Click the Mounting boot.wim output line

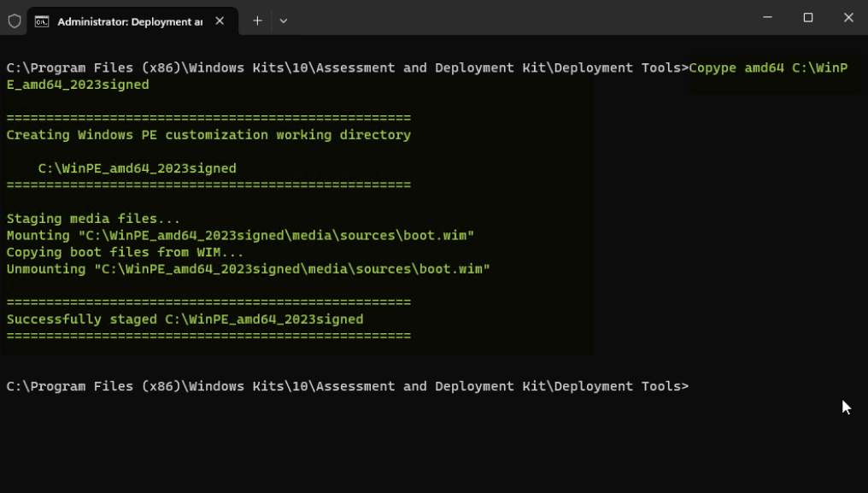(239, 236)
